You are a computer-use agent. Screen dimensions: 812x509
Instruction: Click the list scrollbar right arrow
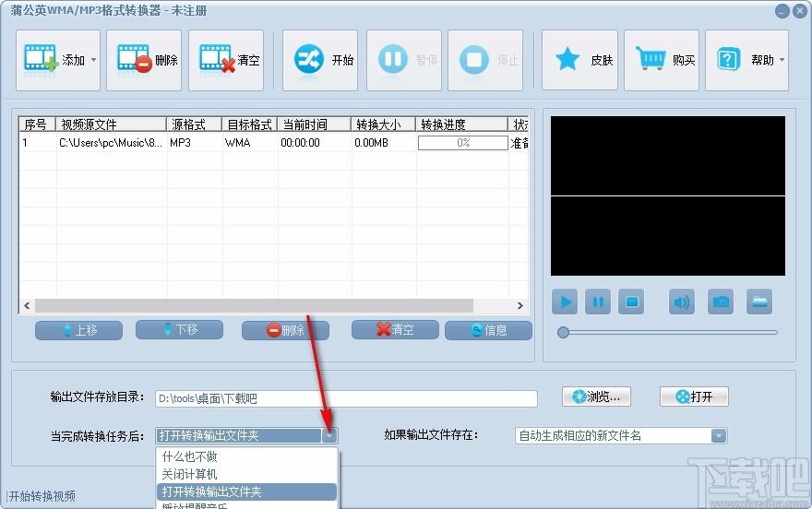coord(519,306)
